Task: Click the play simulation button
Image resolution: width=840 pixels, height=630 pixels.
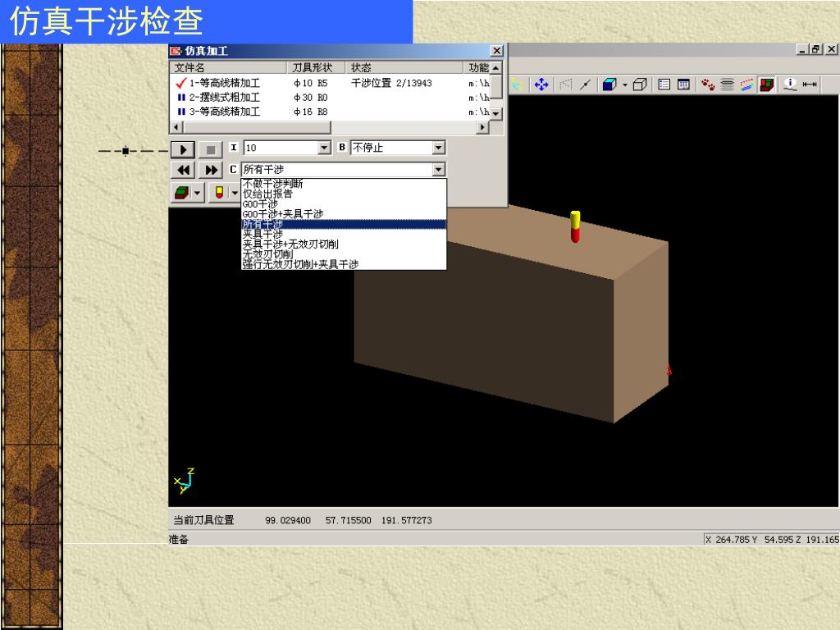Action: (182, 149)
